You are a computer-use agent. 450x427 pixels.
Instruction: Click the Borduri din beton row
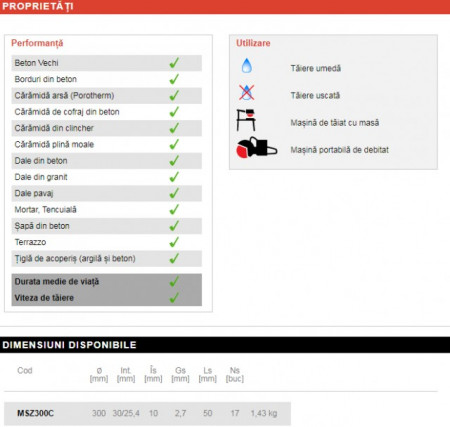pyautogui.click(x=107, y=79)
